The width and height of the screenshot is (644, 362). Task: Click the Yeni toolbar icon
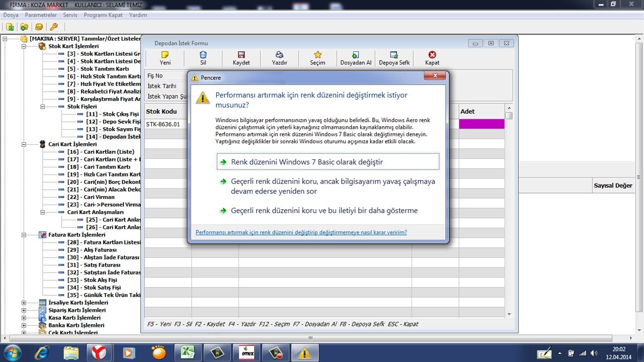tap(165, 55)
